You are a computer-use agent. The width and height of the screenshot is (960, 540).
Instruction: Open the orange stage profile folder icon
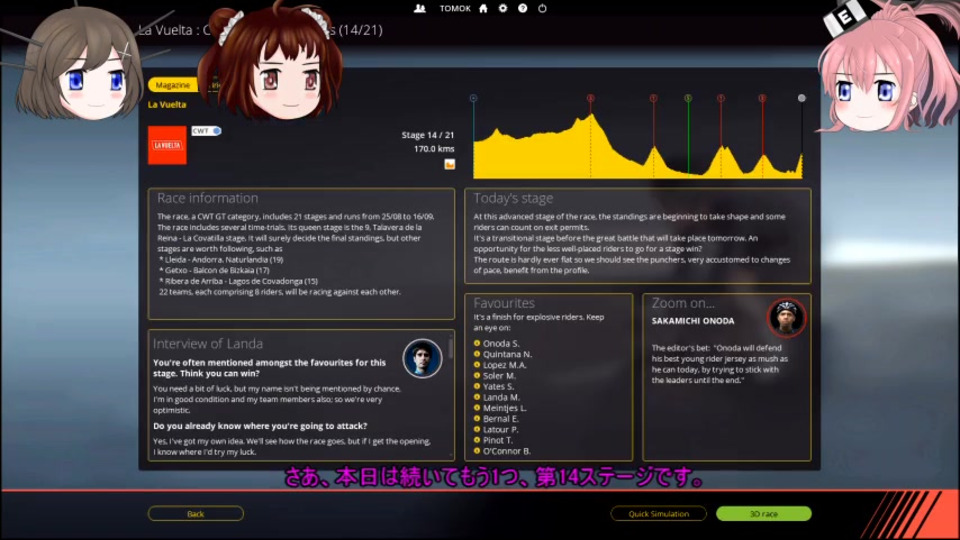[449, 164]
